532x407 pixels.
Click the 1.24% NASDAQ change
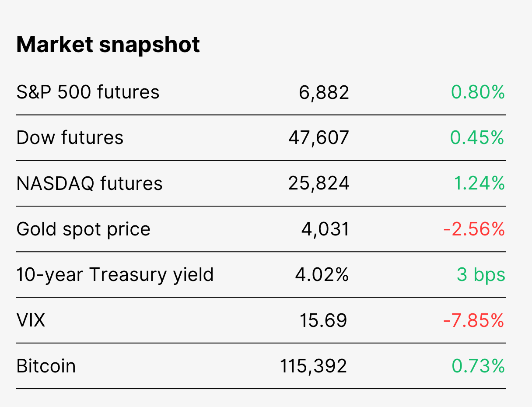tap(479, 183)
